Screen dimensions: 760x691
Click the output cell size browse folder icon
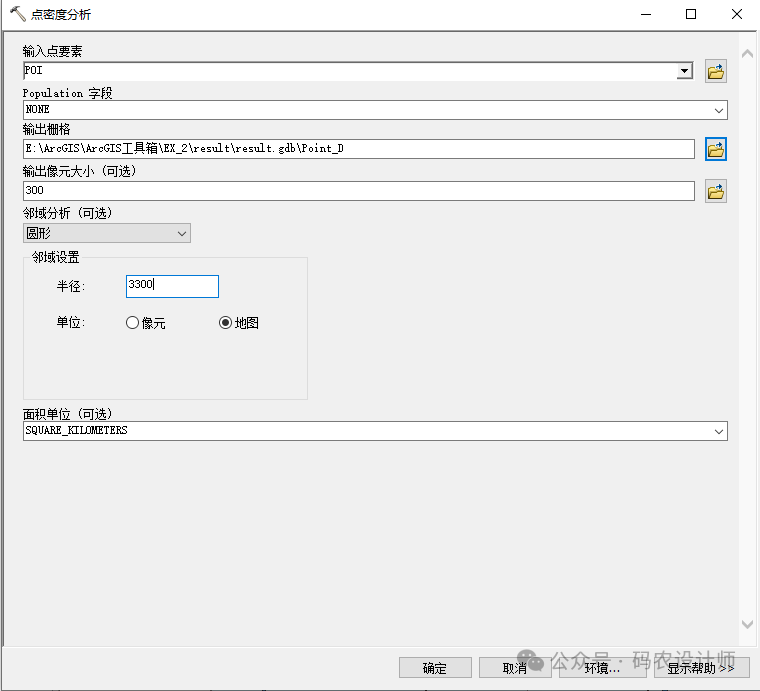[x=715, y=191]
